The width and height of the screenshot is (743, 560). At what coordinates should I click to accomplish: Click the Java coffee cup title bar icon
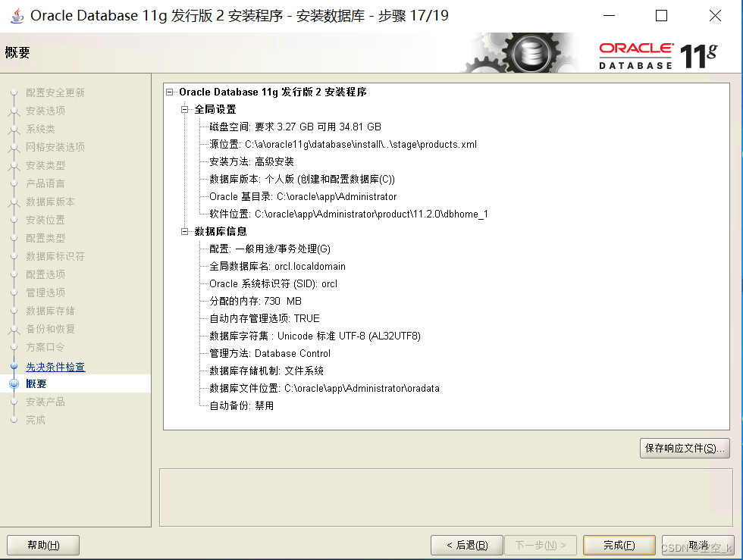coord(16,15)
